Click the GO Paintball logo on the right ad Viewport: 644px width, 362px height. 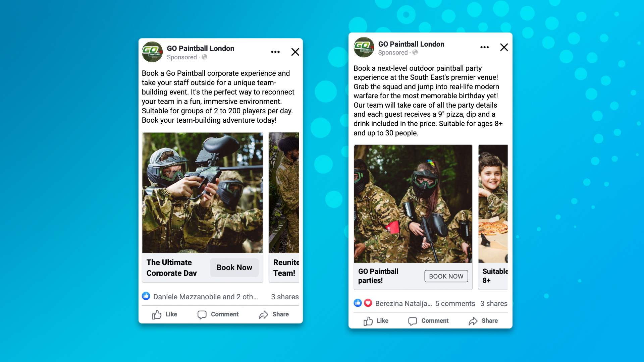click(x=364, y=47)
